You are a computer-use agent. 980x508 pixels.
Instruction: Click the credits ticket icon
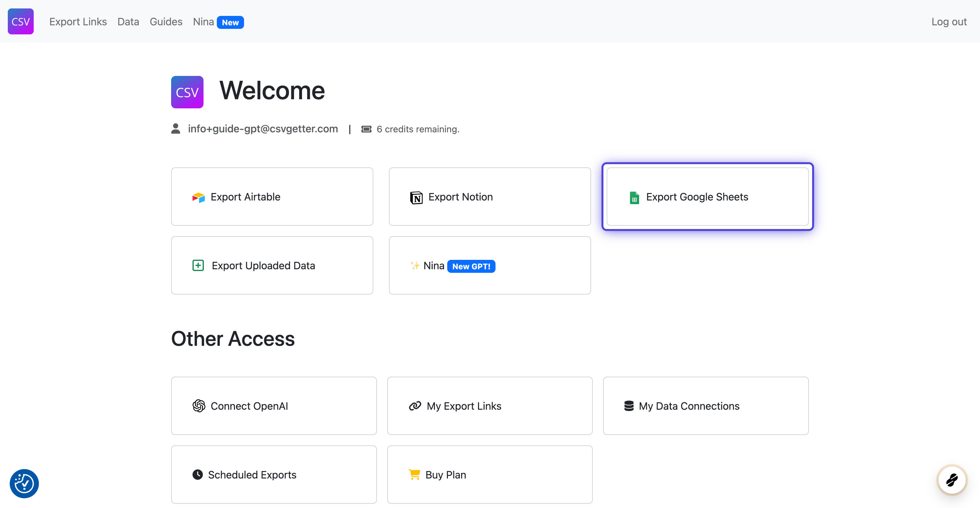[x=366, y=129]
